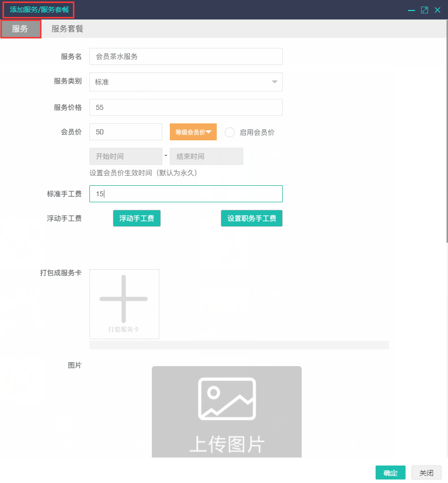Click the 上传图片 image placeholder
The width and height of the screenshot is (448, 483).
tap(227, 412)
